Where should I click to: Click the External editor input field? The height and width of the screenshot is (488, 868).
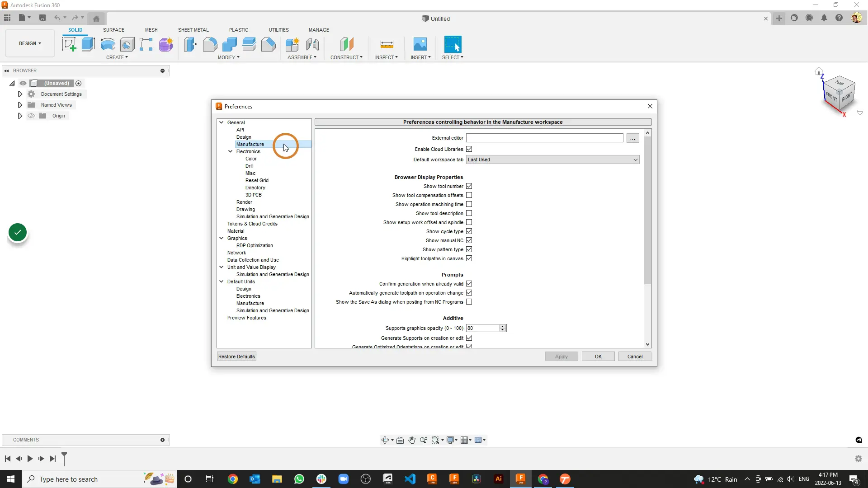coord(544,138)
